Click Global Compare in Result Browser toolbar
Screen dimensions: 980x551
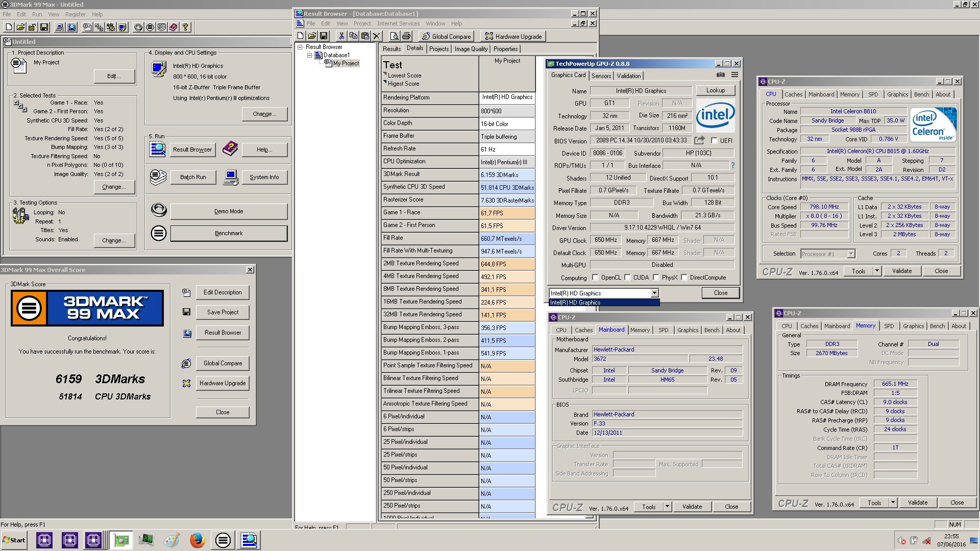(446, 36)
